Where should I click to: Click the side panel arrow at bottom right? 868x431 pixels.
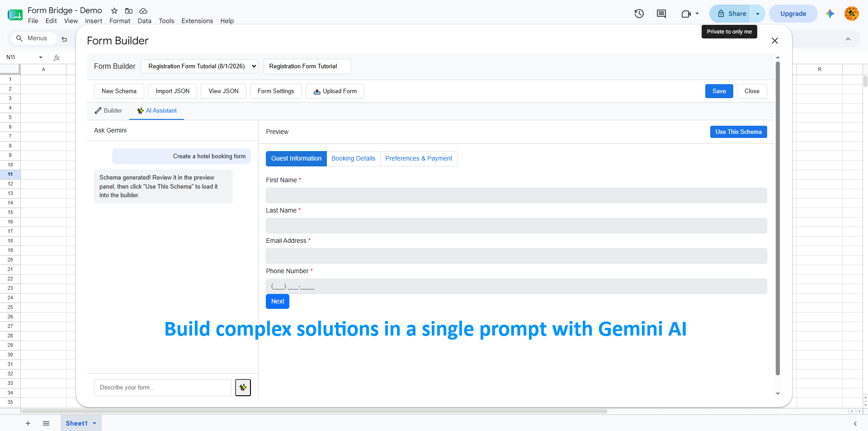(x=855, y=423)
